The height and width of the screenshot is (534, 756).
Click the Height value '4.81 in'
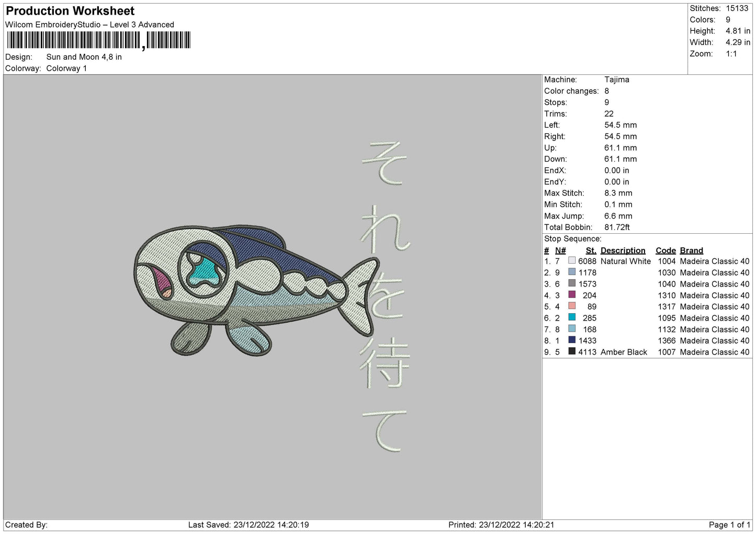point(738,31)
